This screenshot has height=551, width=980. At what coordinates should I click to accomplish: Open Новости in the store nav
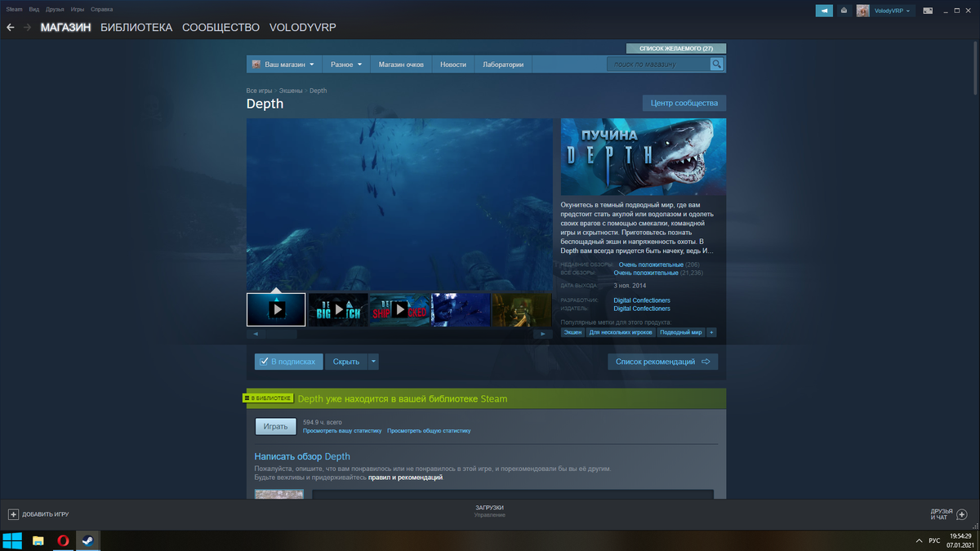click(453, 64)
